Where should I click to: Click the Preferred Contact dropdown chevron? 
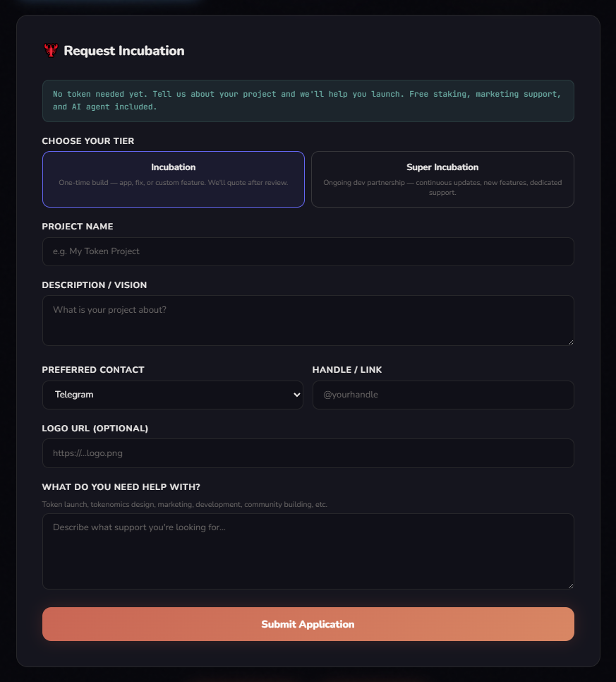pyautogui.click(x=297, y=395)
